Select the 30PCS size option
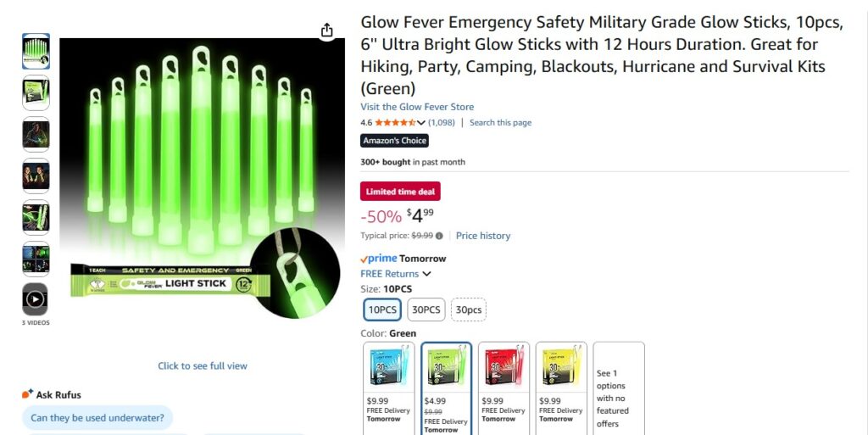 (x=426, y=310)
